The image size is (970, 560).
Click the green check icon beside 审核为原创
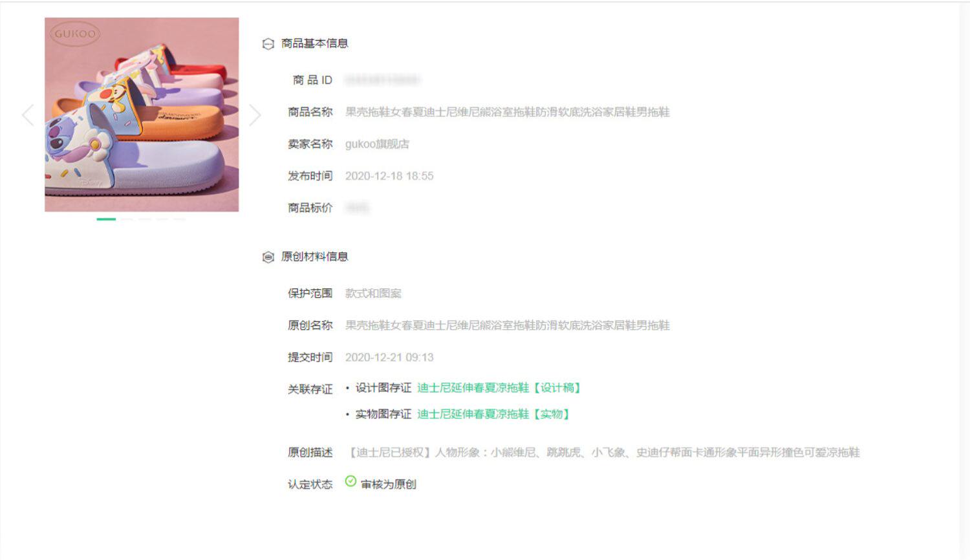click(x=350, y=481)
